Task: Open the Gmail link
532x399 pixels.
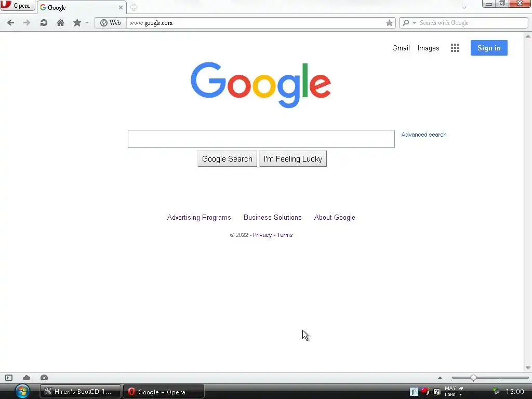Action: 401,48
